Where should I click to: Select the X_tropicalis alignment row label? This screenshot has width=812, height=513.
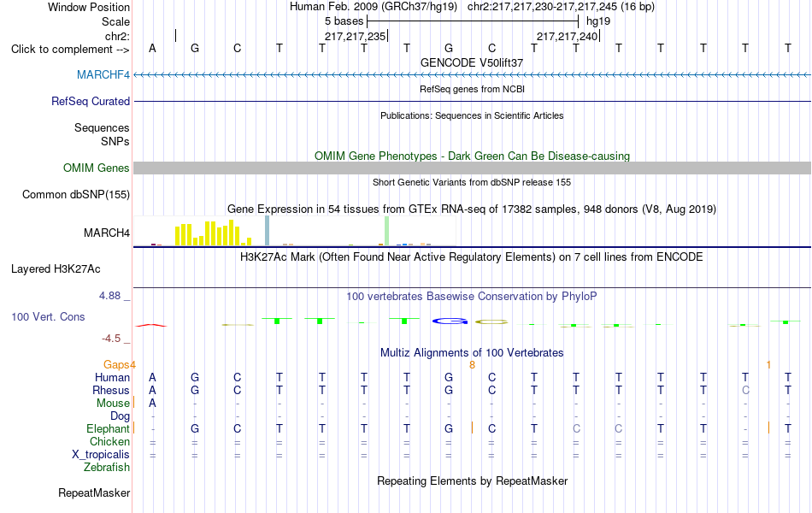coord(100,455)
